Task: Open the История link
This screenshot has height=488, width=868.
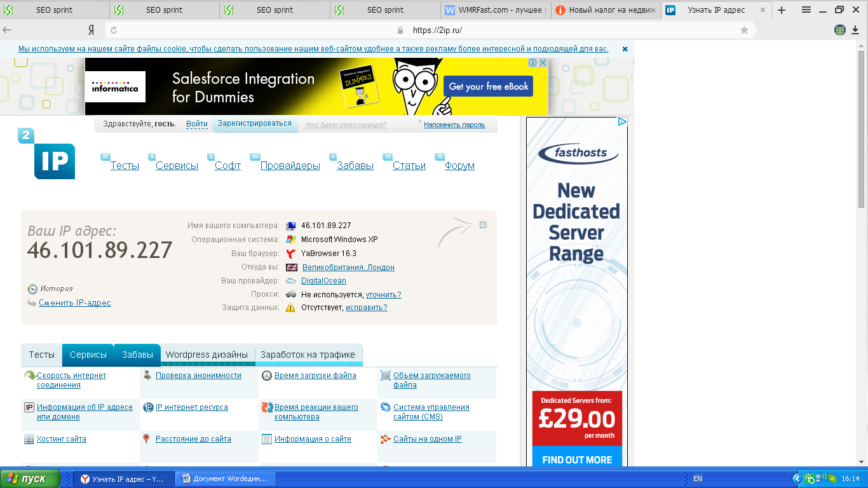Action: click(57, 288)
